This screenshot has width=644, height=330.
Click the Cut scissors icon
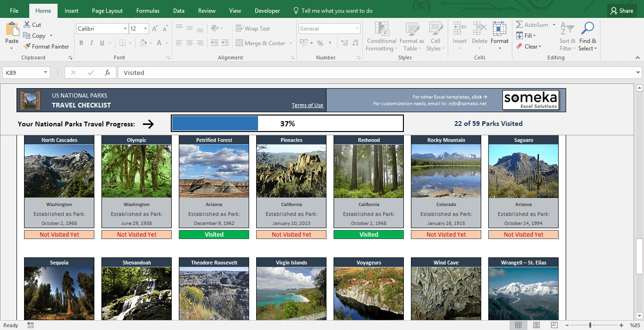click(x=26, y=25)
